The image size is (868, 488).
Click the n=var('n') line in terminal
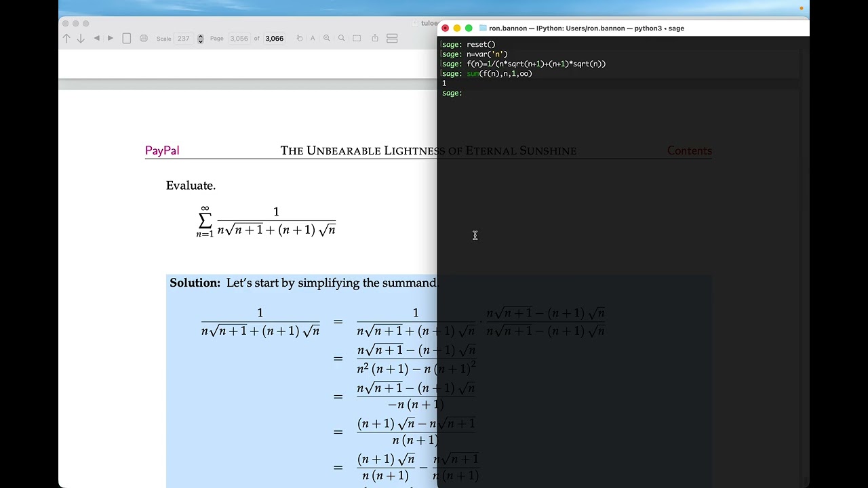[x=475, y=54]
